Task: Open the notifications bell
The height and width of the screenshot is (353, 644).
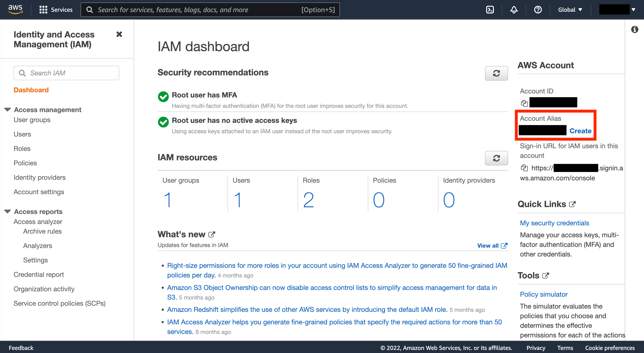Action: pyautogui.click(x=514, y=10)
